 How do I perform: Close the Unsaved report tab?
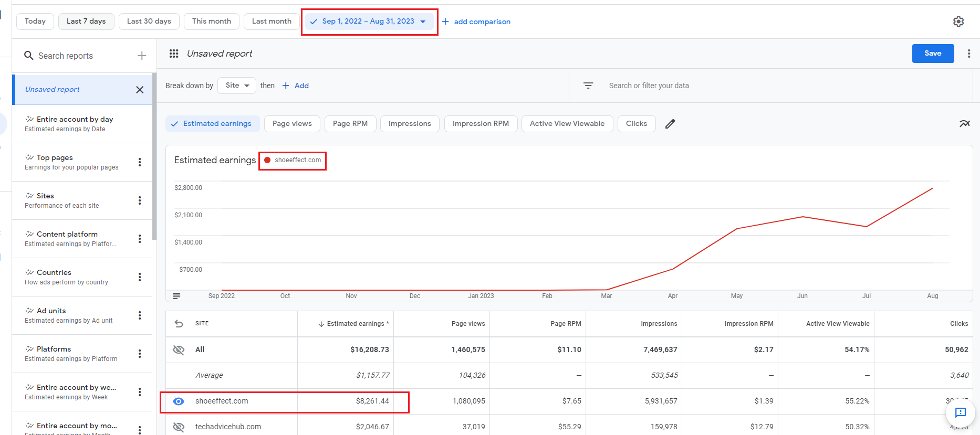click(x=140, y=90)
